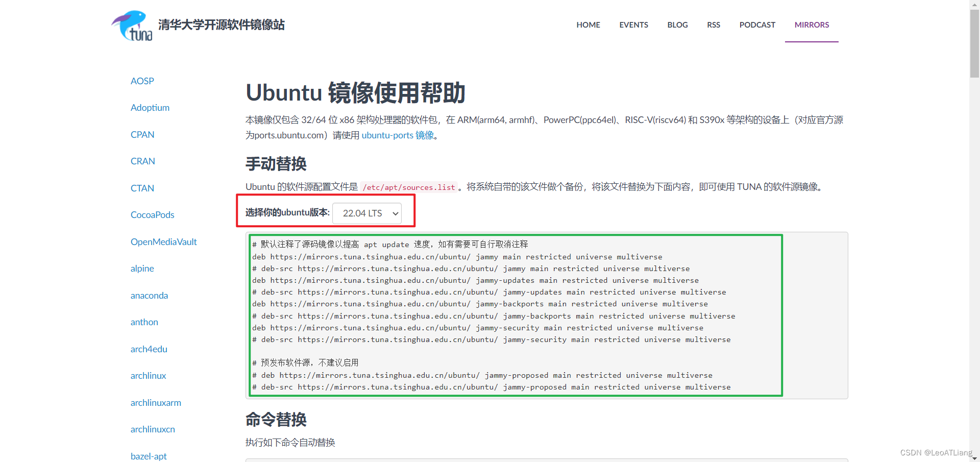Open the archlinux mirror page
The image size is (980, 462).
[x=148, y=375]
